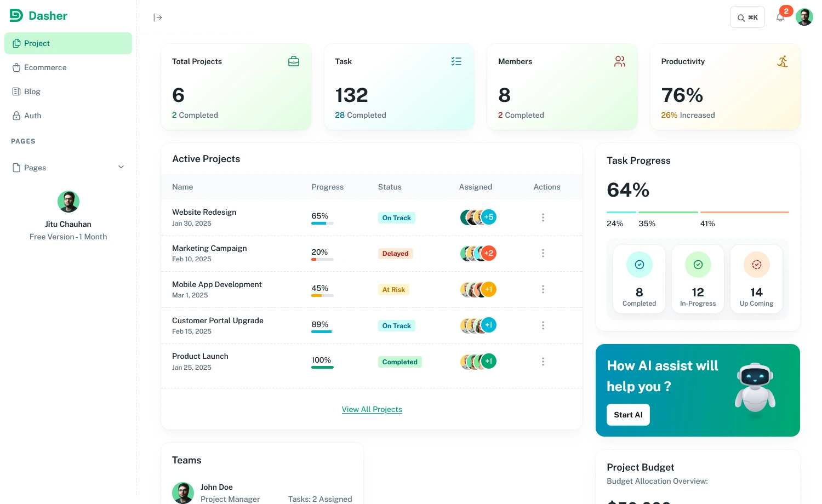Click Jitu Chauhan's profile avatar

[x=68, y=202]
